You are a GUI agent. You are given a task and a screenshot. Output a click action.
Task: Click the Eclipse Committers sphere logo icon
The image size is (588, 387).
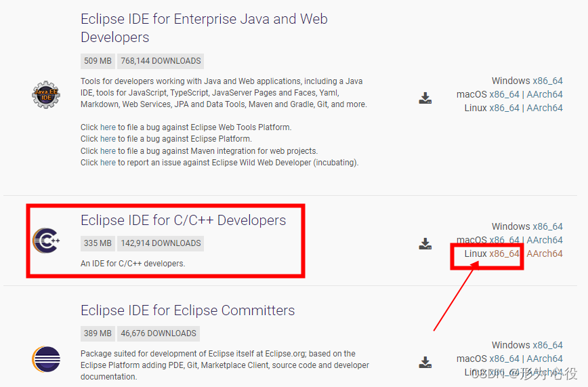tap(46, 359)
